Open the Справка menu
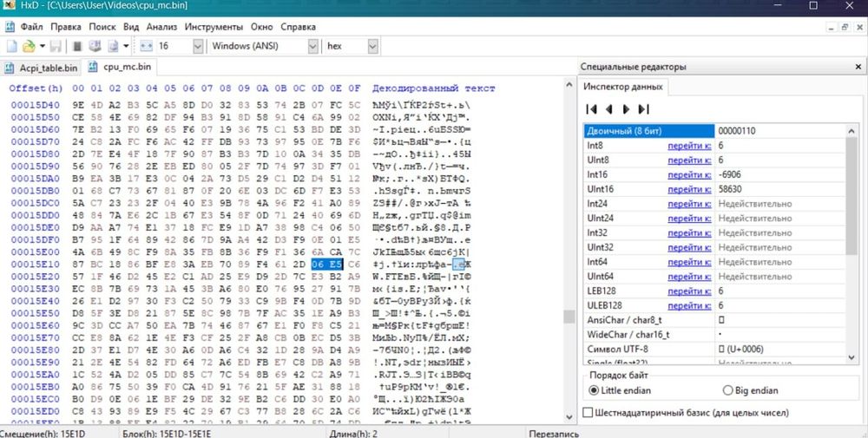Viewport: 868px width, 438px height. pos(298,27)
